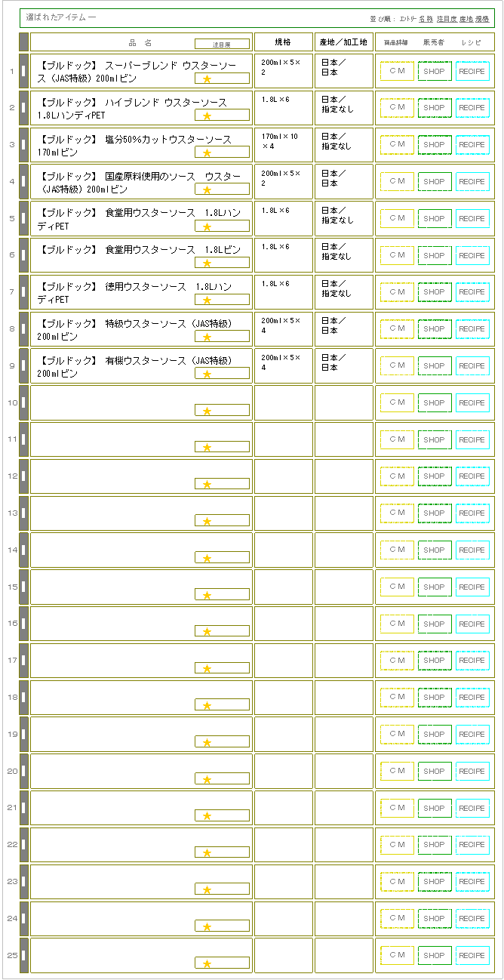Viewport: 504px width, 980px height.
Task: Open RECIPE for スーパーブレンド ウスターソース
Action: point(472,71)
